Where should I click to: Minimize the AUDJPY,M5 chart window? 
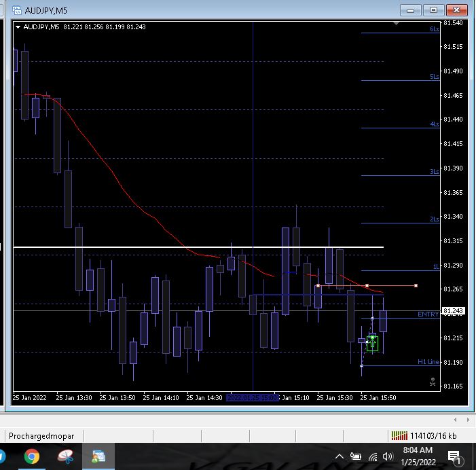tap(410, 10)
